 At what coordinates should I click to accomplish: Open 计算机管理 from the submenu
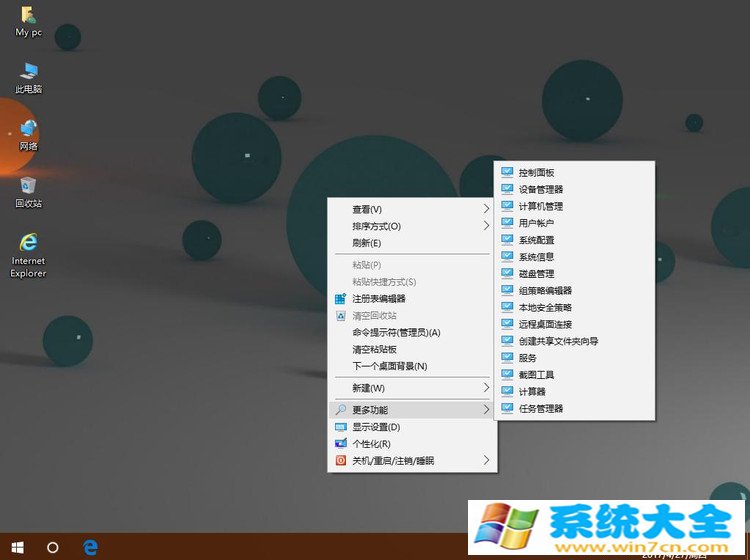574,206
